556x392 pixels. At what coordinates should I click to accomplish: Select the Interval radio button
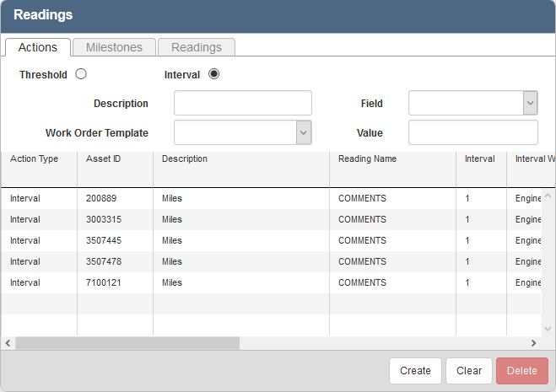point(213,74)
